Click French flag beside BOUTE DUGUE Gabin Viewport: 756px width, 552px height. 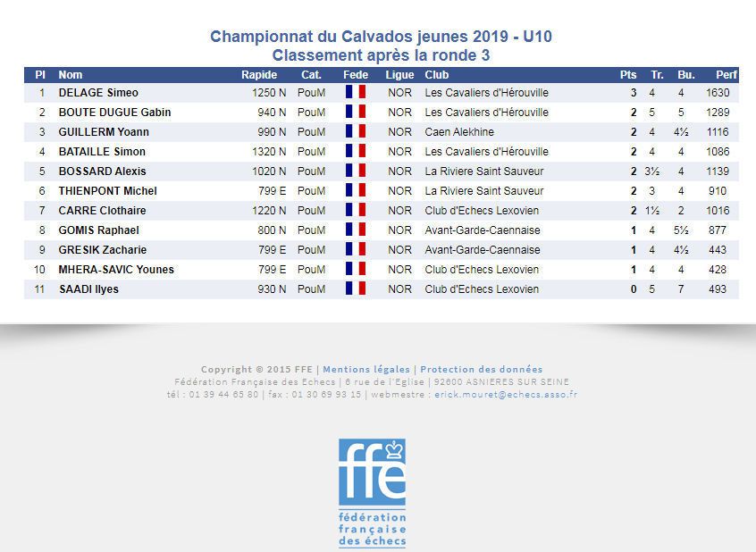(356, 112)
